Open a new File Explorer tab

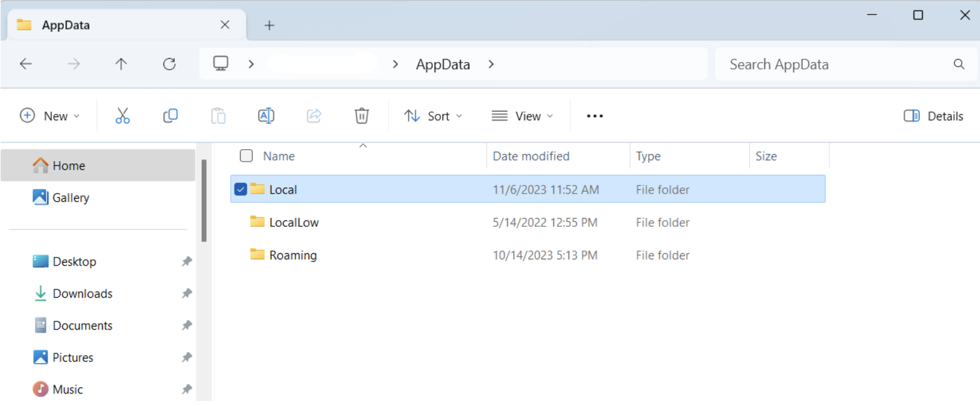tap(269, 25)
